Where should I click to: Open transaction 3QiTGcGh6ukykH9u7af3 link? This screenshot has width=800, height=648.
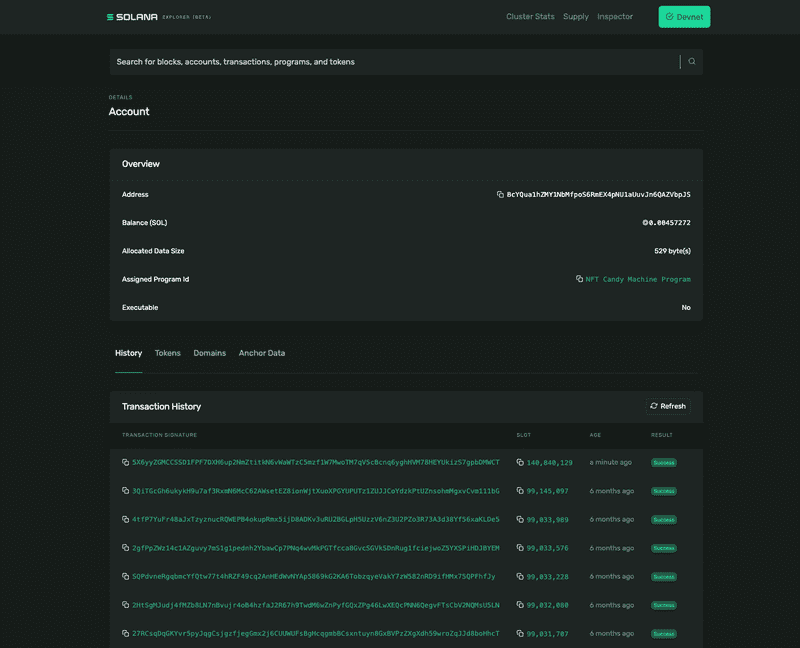pos(316,491)
